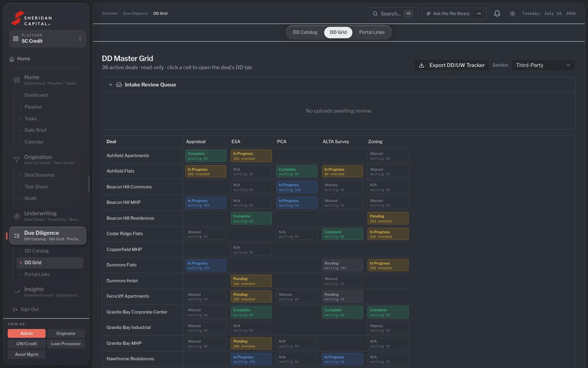The width and height of the screenshot is (588, 368).
Task: View as Loan Processor role
Action: click(x=66, y=344)
